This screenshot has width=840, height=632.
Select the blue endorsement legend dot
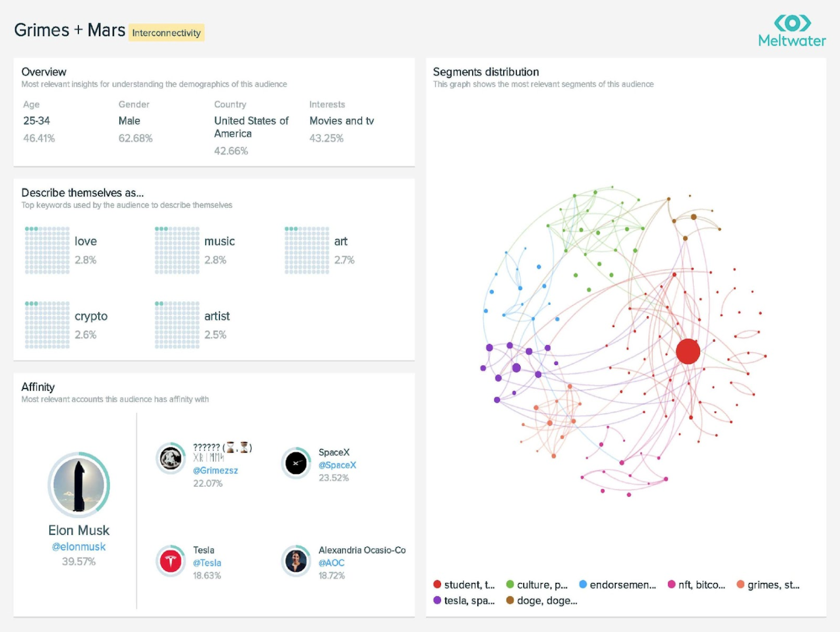pyautogui.click(x=583, y=584)
